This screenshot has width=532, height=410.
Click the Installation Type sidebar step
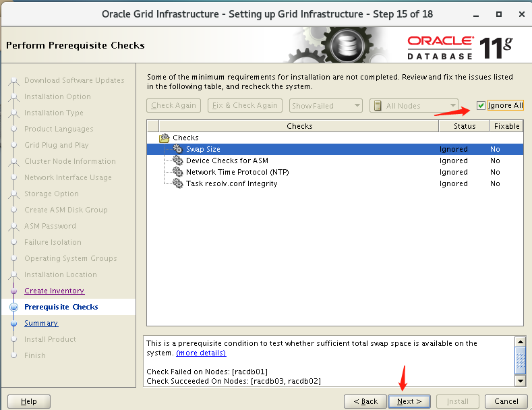pos(54,113)
